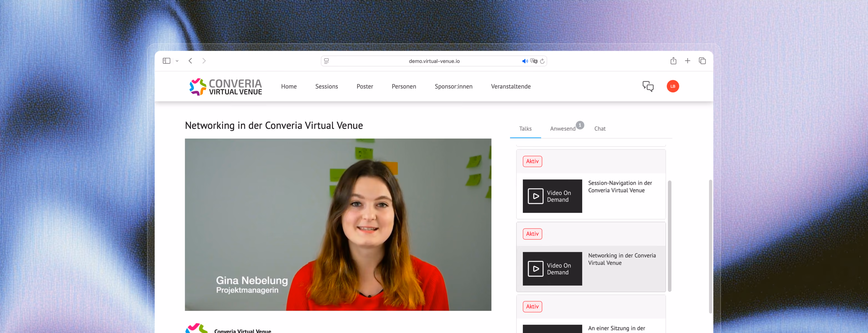This screenshot has width=868, height=333.
Task: Switch to the Chat tab
Action: (x=600, y=128)
